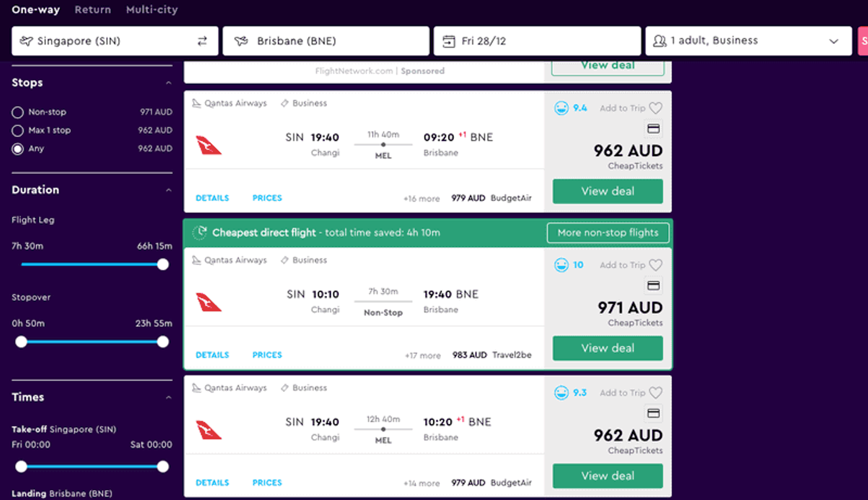
Task: Swap origin and destination arrows icon
Action: point(202,41)
